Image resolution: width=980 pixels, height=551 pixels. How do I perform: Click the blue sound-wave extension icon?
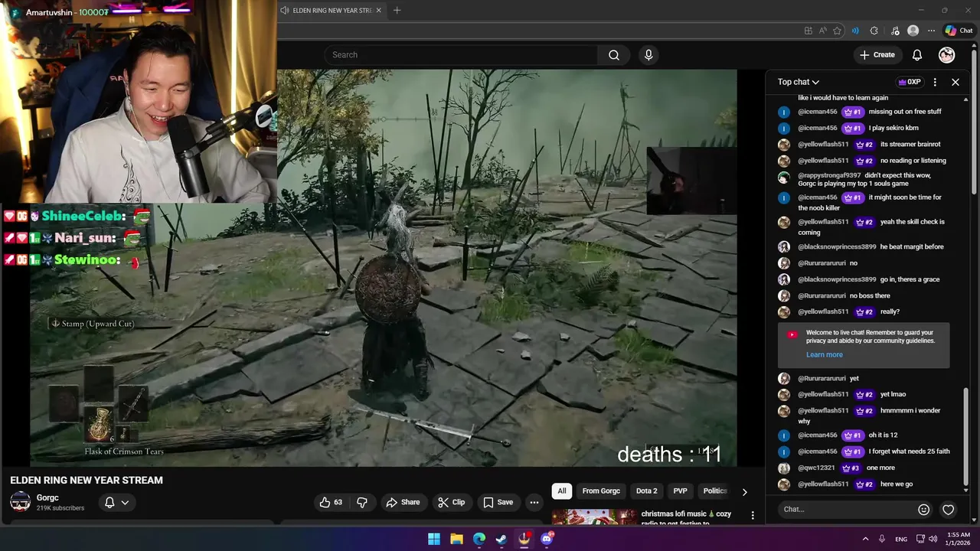(855, 31)
